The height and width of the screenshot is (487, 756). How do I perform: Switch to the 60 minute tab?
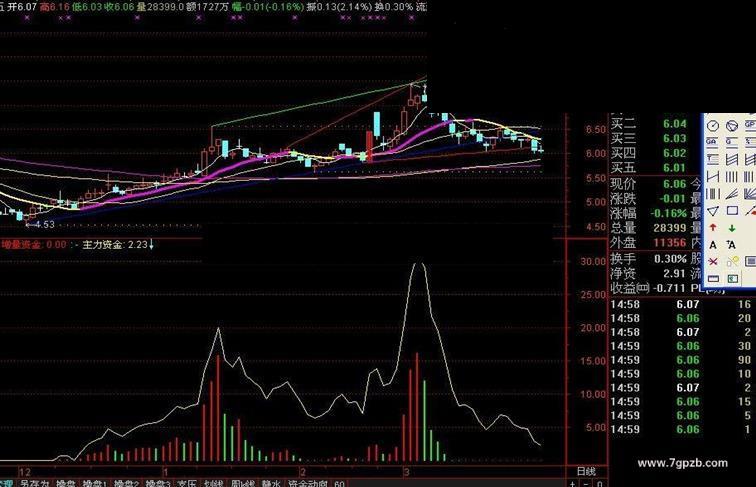(x=339, y=484)
